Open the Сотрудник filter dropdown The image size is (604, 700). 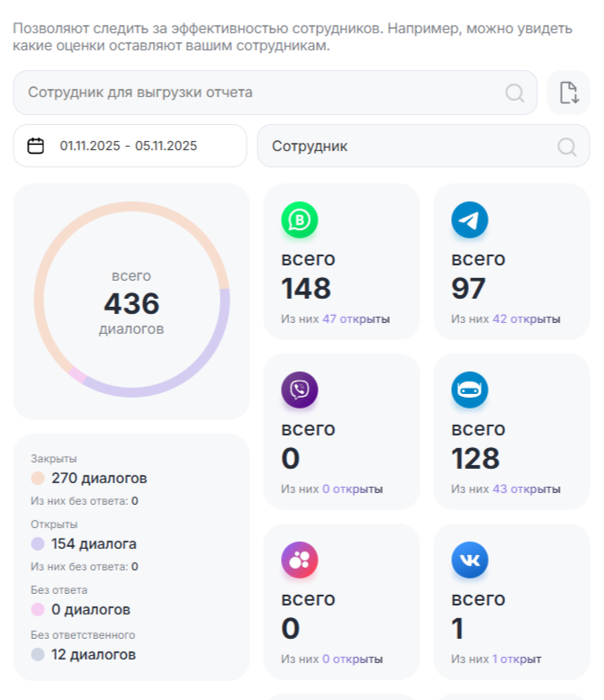423,146
